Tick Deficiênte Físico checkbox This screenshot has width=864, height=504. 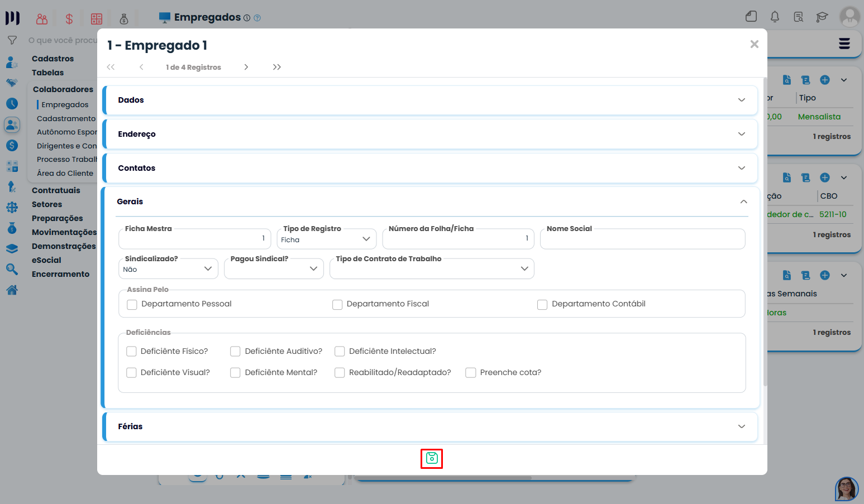point(131,351)
